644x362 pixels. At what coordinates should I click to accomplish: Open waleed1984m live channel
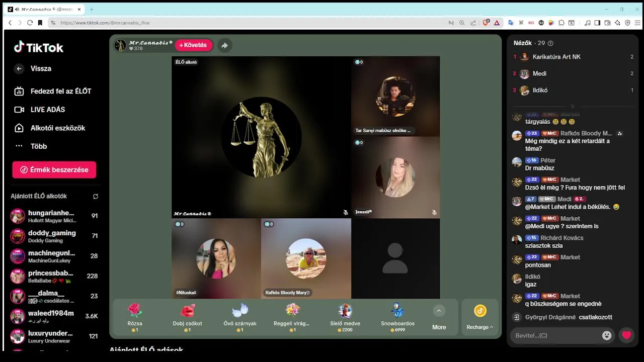[x=54, y=316]
